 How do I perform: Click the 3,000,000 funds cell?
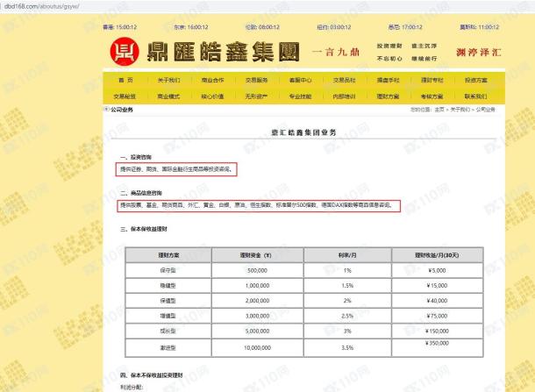(257, 316)
